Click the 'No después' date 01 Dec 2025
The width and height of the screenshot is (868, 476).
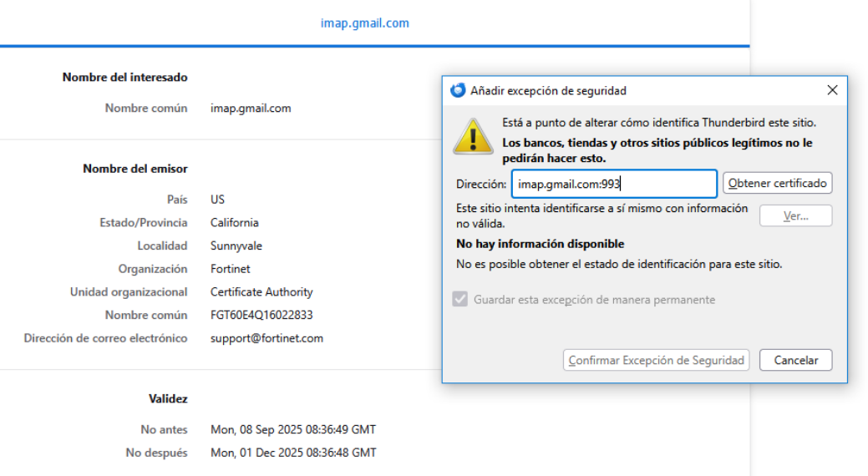coord(293,453)
